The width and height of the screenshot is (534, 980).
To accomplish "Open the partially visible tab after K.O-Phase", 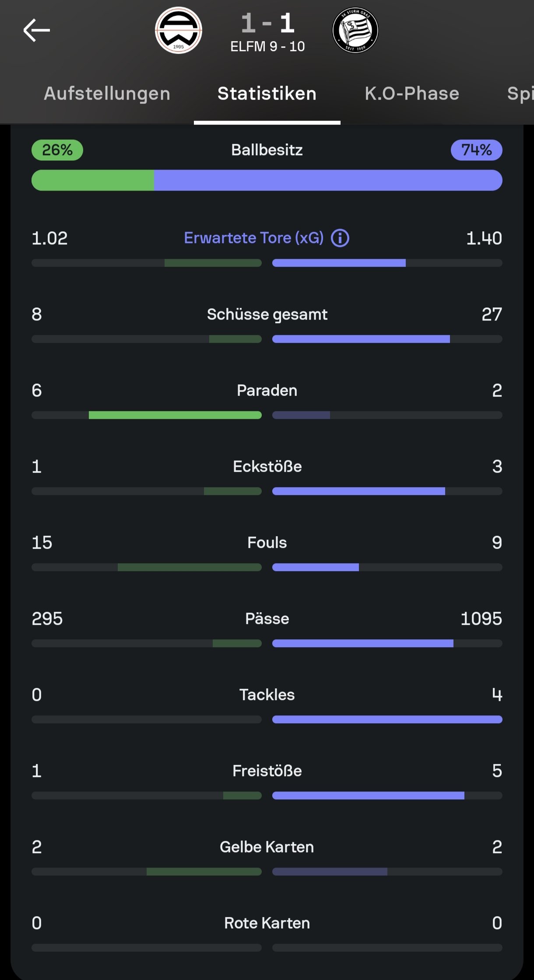I will pyautogui.click(x=520, y=94).
